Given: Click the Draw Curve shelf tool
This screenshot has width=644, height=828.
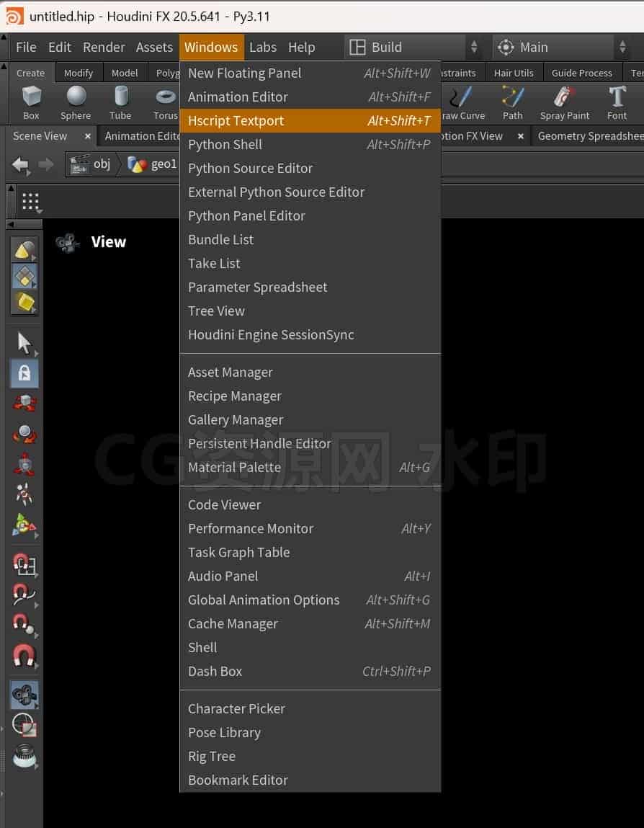Looking at the screenshot, I should pos(463,102).
